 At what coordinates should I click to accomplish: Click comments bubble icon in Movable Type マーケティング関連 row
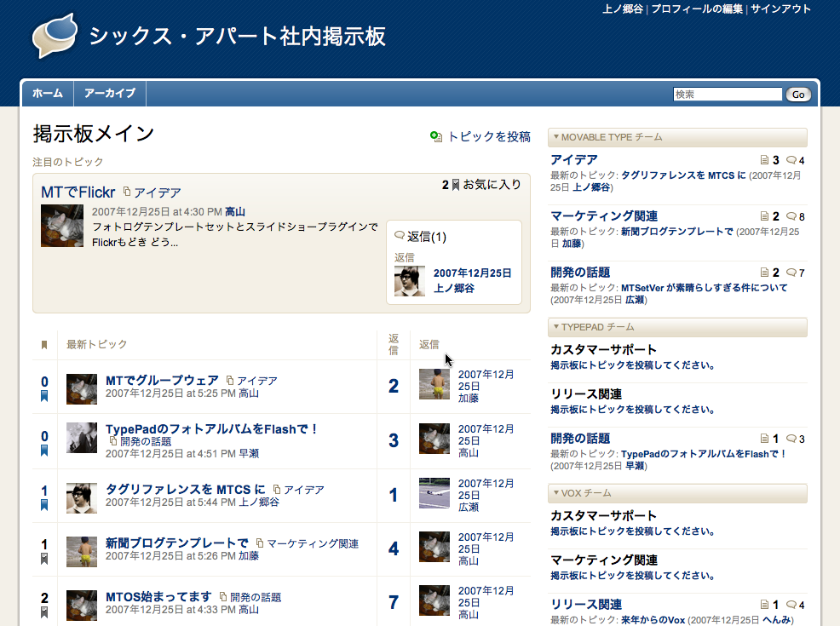tap(791, 216)
